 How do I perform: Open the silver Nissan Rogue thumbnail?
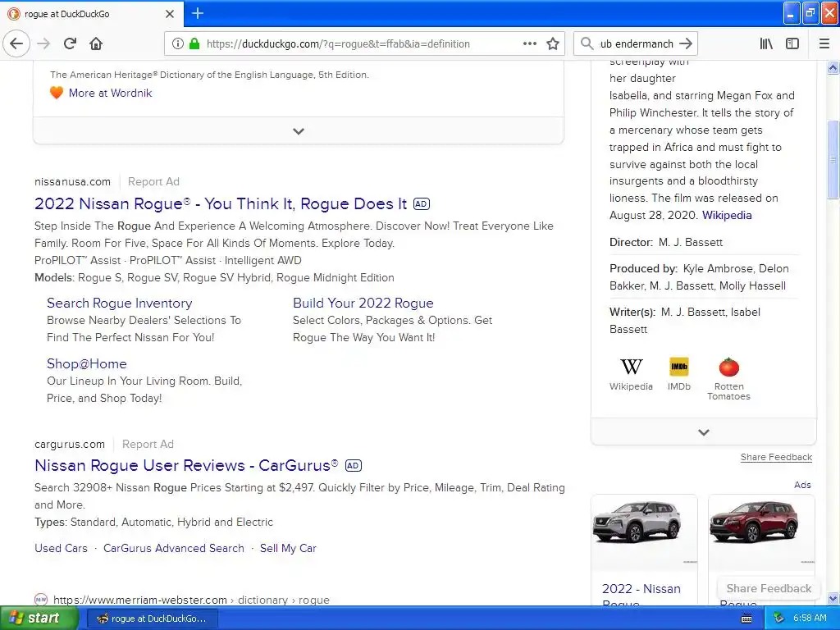pyautogui.click(x=644, y=532)
